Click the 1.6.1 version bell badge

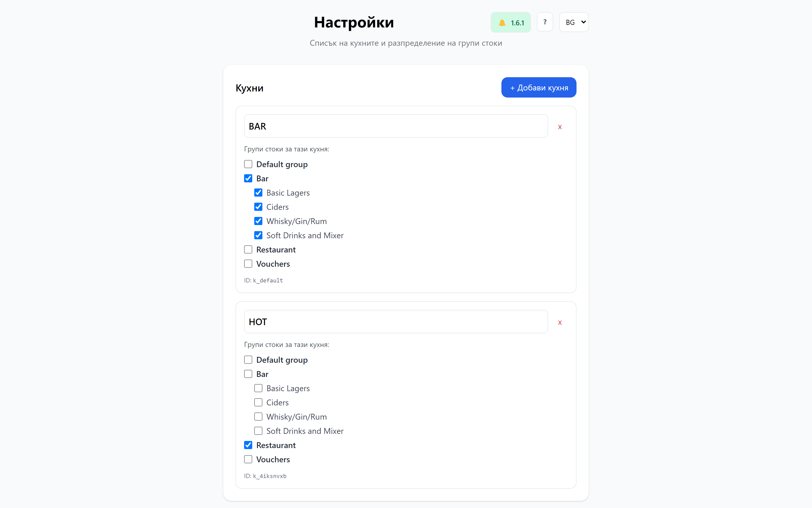(x=510, y=23)
